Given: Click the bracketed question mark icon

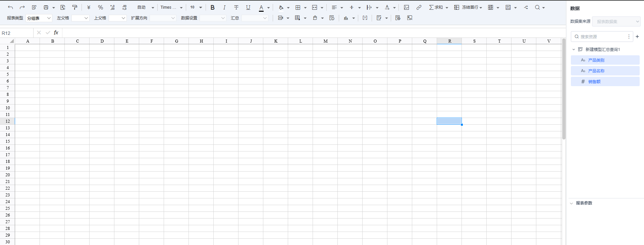Looking at the screenshot, I should 365,18.
